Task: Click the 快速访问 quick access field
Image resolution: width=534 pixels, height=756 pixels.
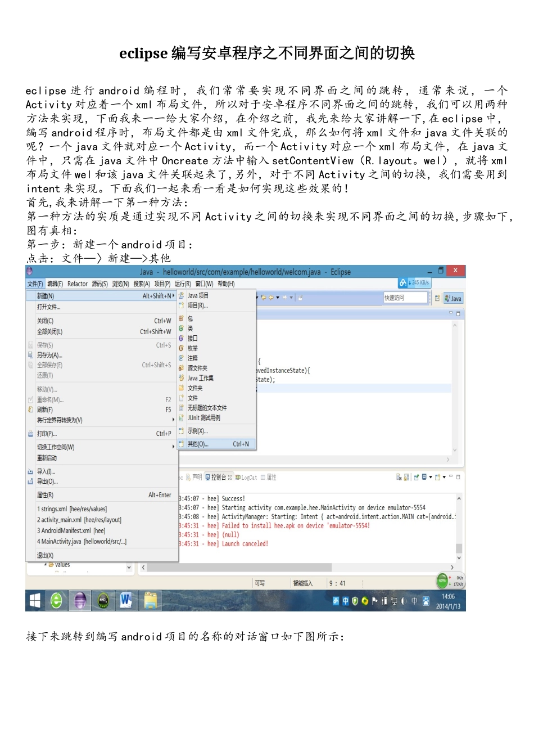Action: coord(405,298)
